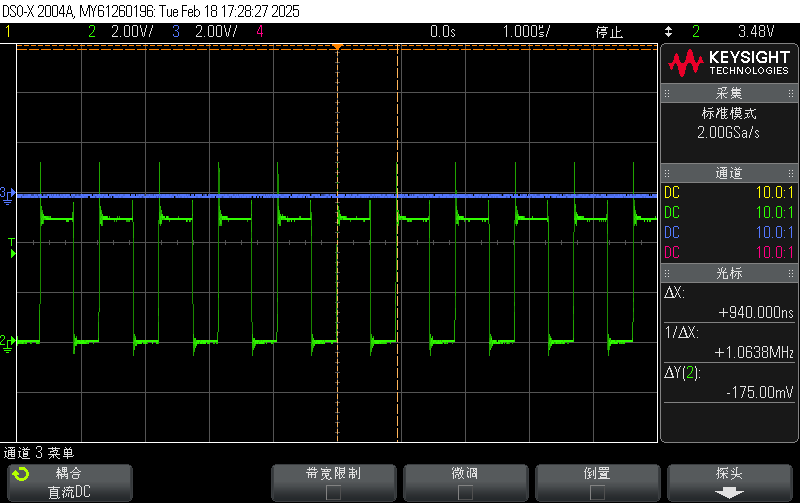Select the blue DC 10.0:1 channel row
Viewport: 800px width, 503px height.
point(729,233)
